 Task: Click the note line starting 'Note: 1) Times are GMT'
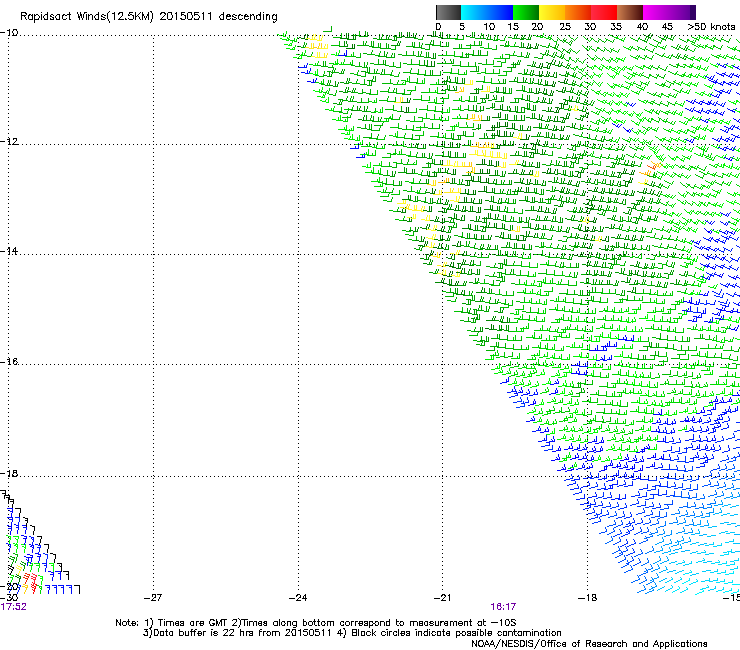coord(316,623)
